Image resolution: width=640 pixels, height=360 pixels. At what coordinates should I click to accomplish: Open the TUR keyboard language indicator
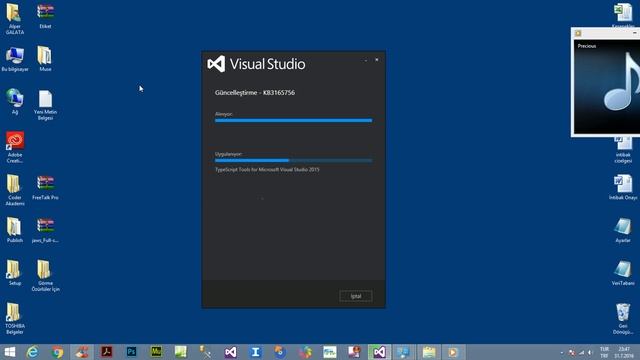pyautogui.click(x=604, y=352)
